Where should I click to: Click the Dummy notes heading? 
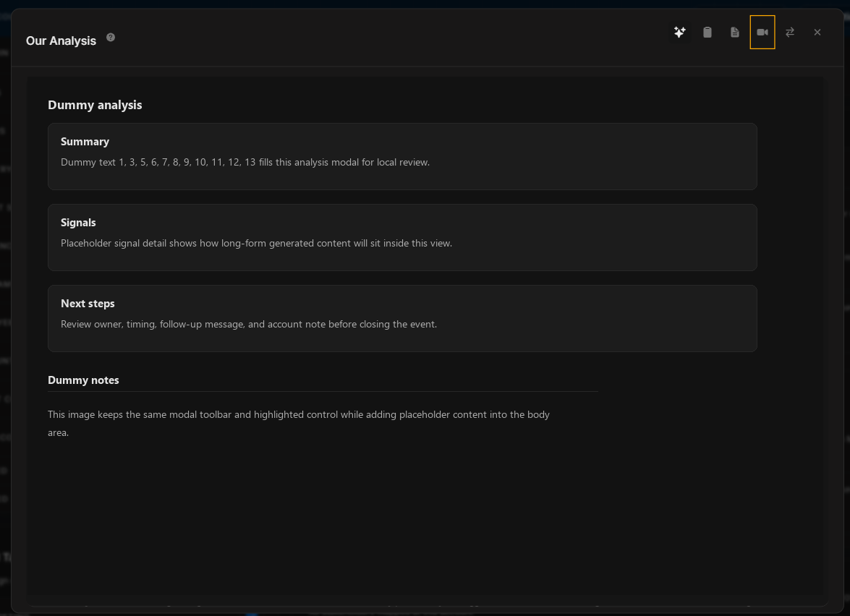pos(83,380)
